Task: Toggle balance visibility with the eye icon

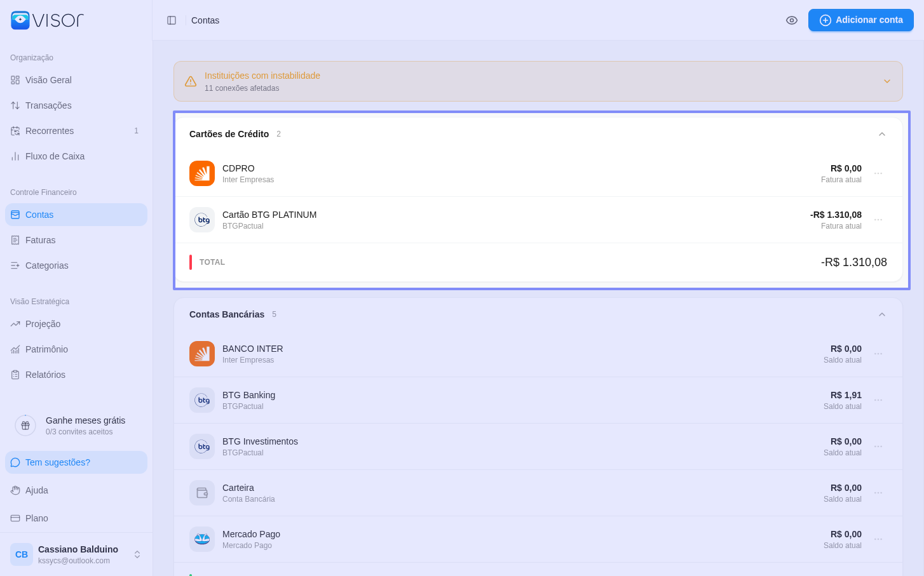Action: (792, 20)
